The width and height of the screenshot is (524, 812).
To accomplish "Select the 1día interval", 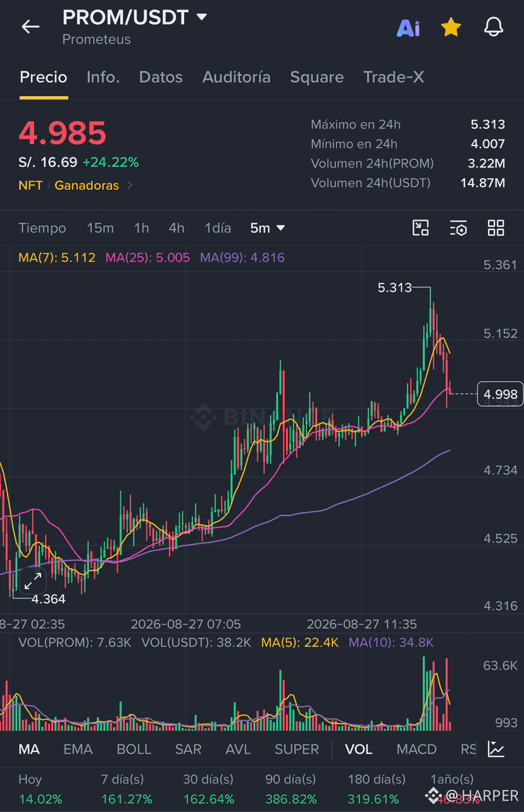I will pyautogui.click(x=218, y=228).
